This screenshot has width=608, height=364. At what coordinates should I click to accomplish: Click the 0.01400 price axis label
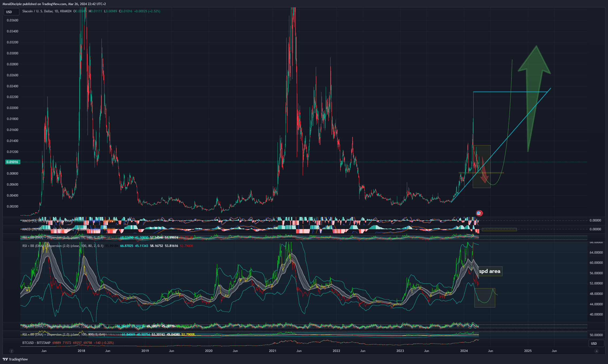tap(13, 141)
